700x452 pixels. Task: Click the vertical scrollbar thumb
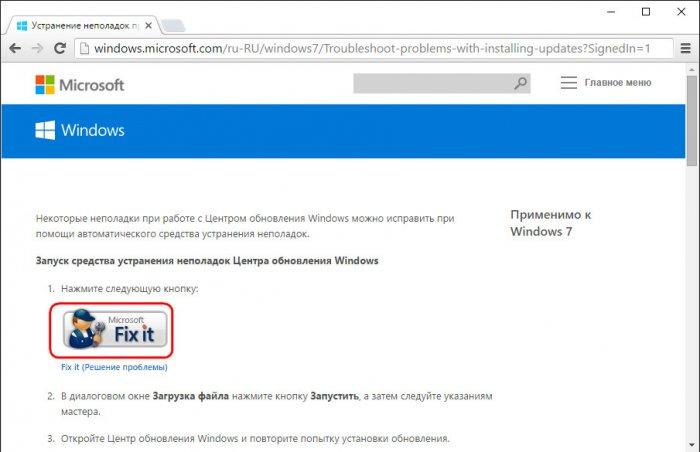(x=692, y=121)
